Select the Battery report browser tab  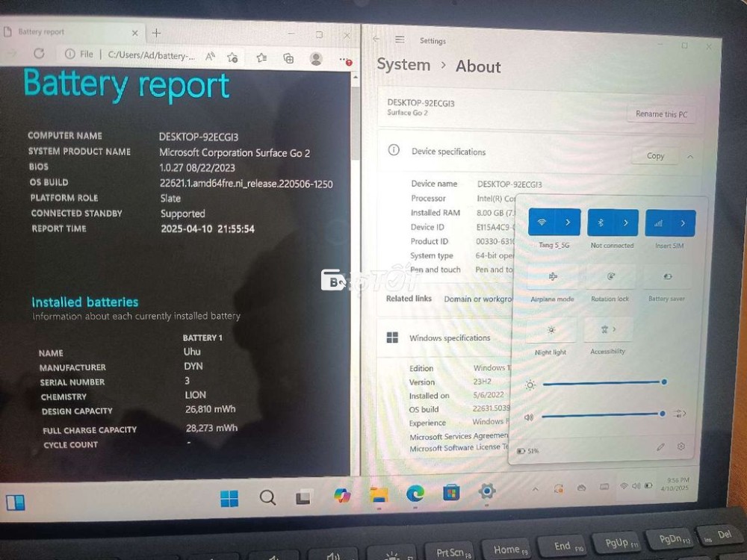pos(72,32)
